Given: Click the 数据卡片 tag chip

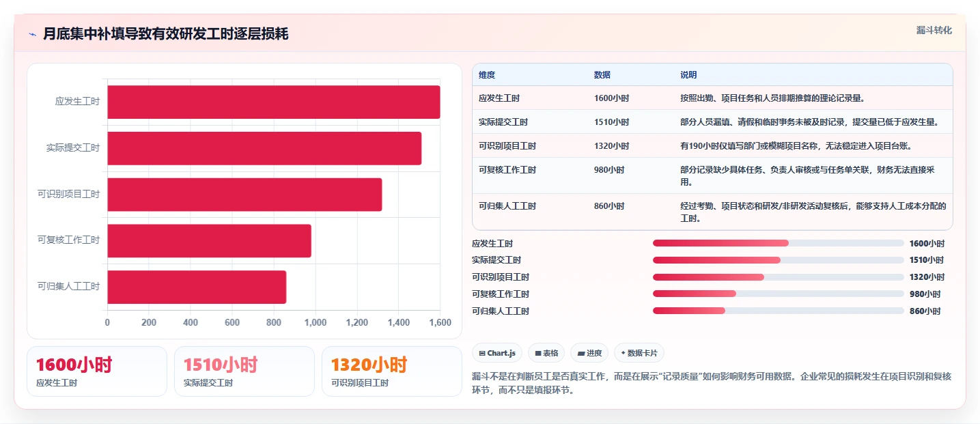Looking at the screenshot, I should (x=639, y=353).
